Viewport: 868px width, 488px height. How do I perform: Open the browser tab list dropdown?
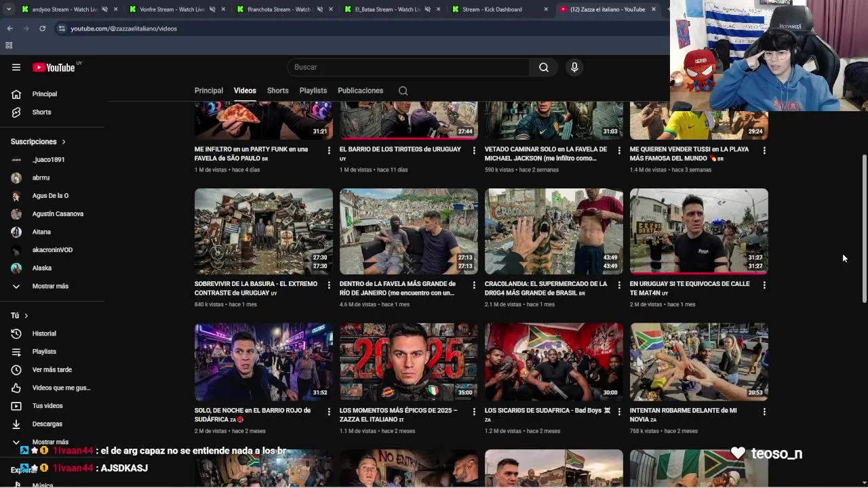point(8,9)
